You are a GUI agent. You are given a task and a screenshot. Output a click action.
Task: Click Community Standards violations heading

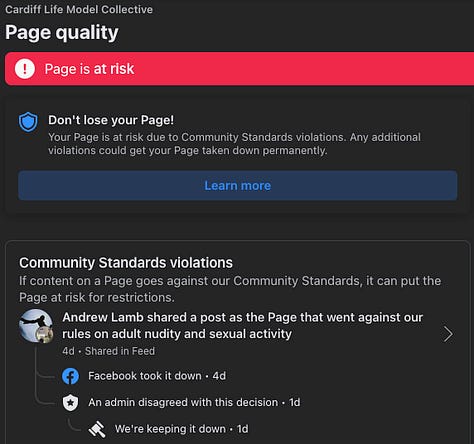pyautogui.click(x=126, y=263)
